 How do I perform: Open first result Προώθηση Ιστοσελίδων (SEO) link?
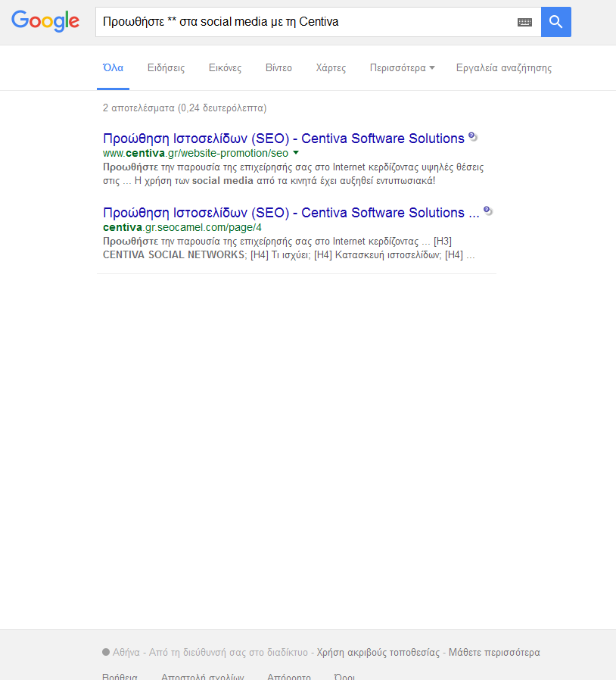[284, 139]
